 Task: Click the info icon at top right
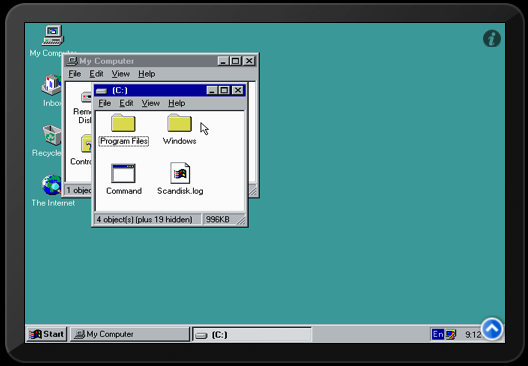click(492, 38)
